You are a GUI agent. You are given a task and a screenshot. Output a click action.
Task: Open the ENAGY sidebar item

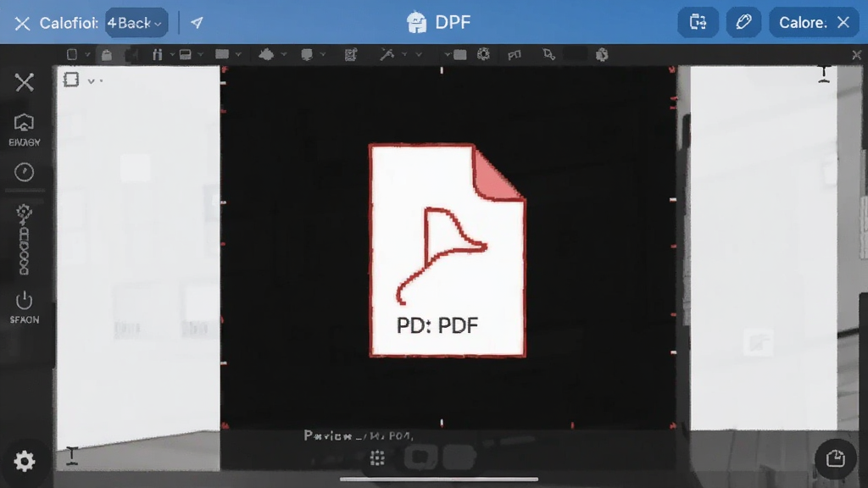pos(25,130)
